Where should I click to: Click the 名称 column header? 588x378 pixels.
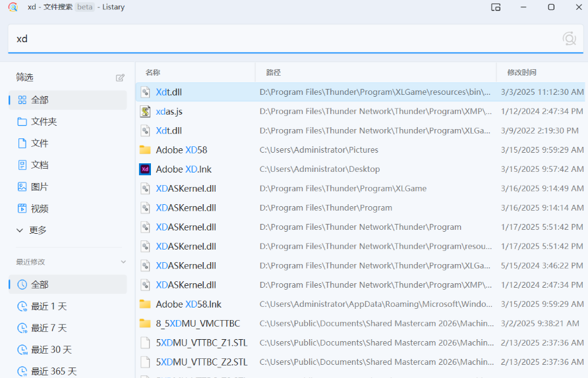coord(153,72)
